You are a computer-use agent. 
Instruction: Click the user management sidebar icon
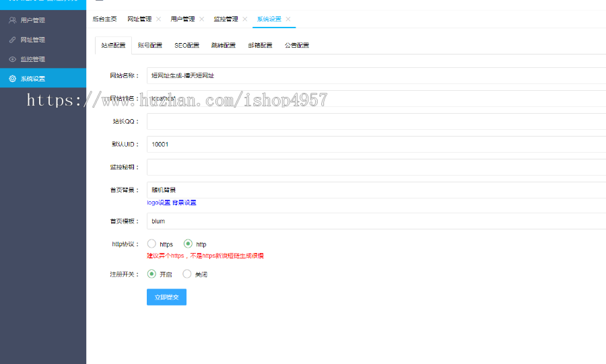pos(12,20)
